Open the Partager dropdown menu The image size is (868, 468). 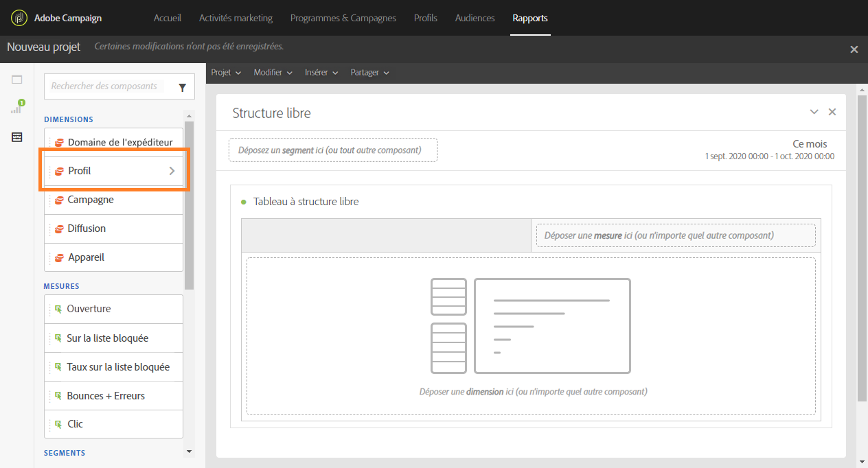[x=370, y=73]
